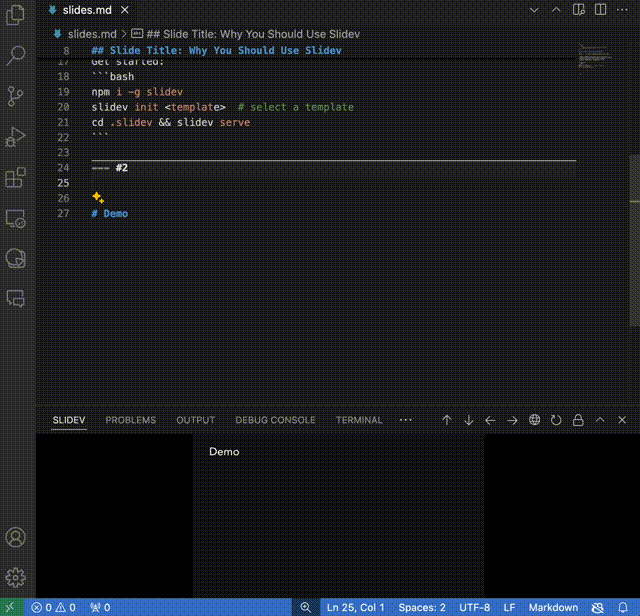Open the Manage gear menu

coord(16,578)
